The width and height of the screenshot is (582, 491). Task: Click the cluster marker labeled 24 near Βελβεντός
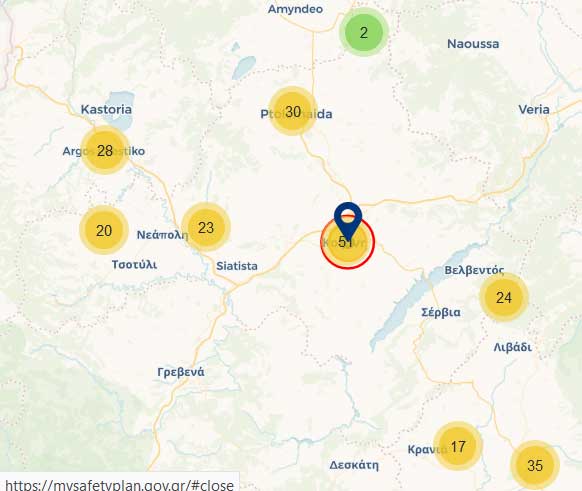coord(504,297)
